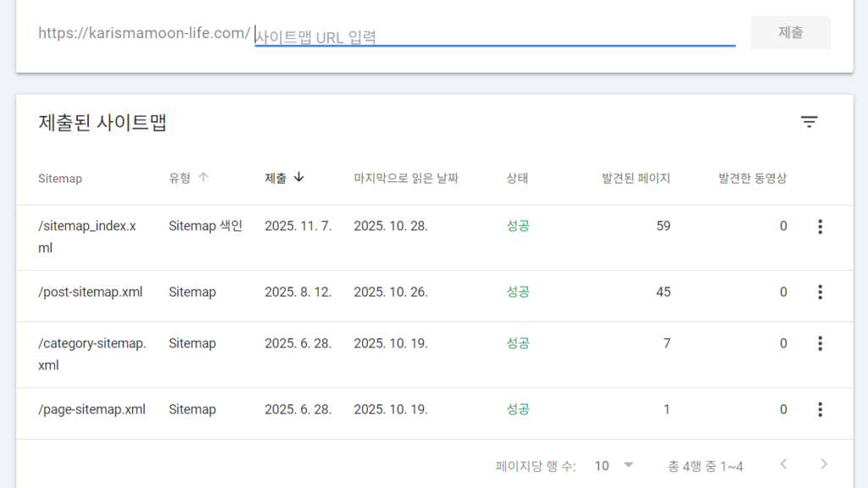Screen dimensions: 868x488
Task: Sort the table by the Sitemap column header
Action: point(59,178)
